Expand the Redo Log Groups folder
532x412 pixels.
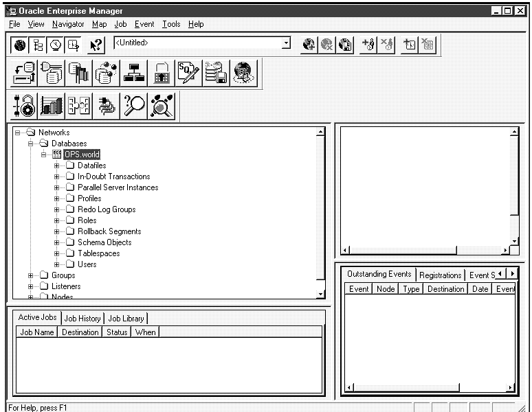coord(56,209)
